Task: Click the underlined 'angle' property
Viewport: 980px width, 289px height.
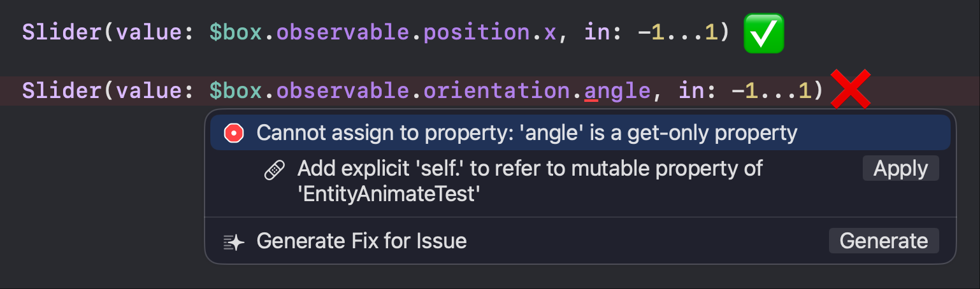Action: click(x=617, y=91)
